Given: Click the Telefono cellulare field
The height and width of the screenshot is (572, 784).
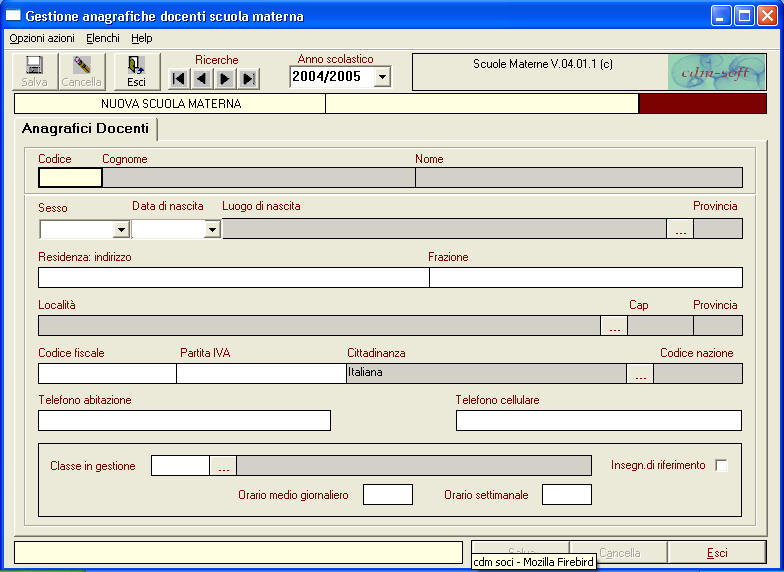Looking at the screenshot, I should click(x=599, y=420).
